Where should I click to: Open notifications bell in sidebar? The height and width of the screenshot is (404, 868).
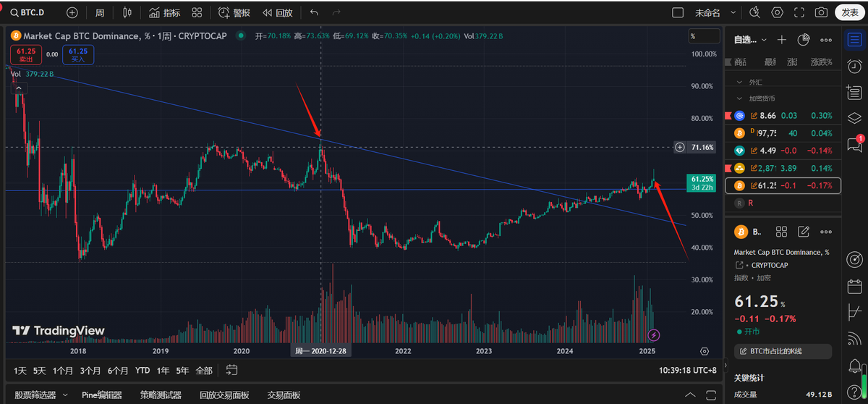(854, 364)
